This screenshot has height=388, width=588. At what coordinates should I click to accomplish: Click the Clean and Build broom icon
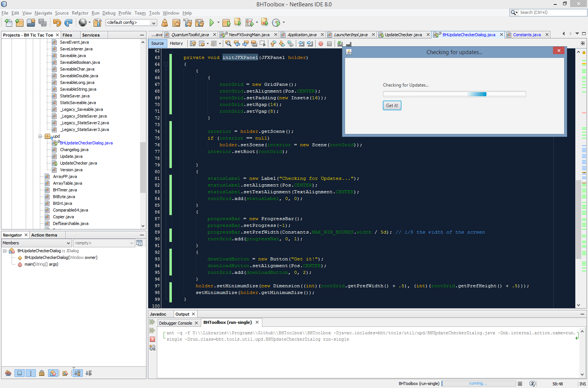click(188, 23)
